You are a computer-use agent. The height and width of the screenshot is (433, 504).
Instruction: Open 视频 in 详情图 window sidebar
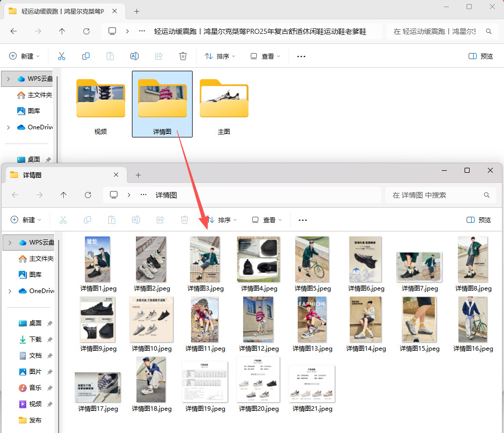tap(30, 404)
